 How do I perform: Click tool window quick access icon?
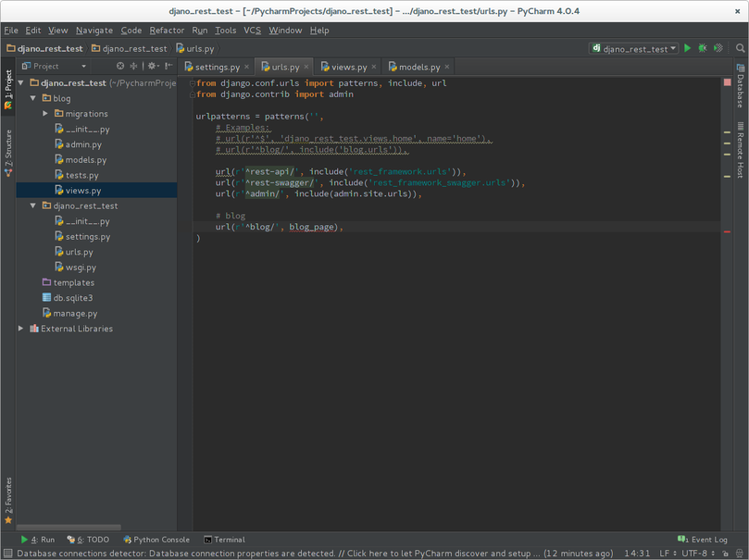[x=7, y=554]
